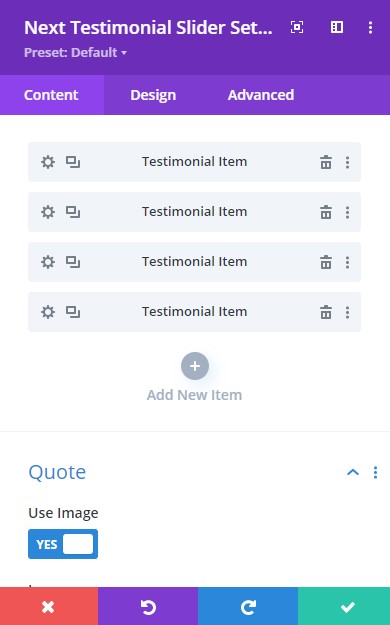Screen dimensions: 390x625
Task: Snap modal to sidebar icon in header
Action: 337,28
